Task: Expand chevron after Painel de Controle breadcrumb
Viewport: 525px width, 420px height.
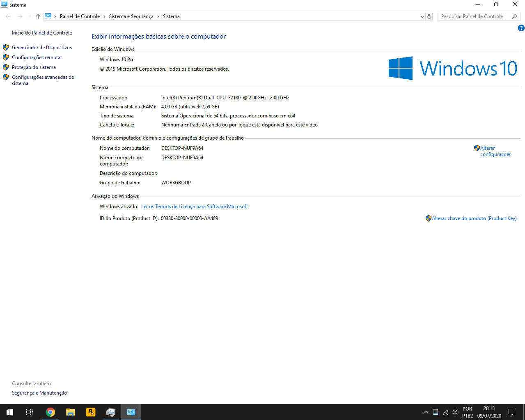Action: (x=104, y=16)
